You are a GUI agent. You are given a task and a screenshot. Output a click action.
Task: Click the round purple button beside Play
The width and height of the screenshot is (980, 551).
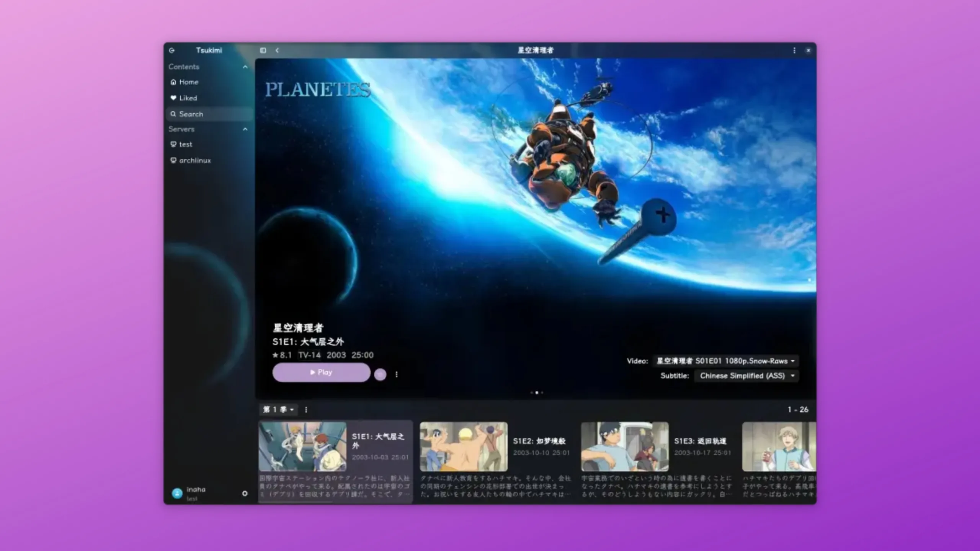[x=380, y=374]
